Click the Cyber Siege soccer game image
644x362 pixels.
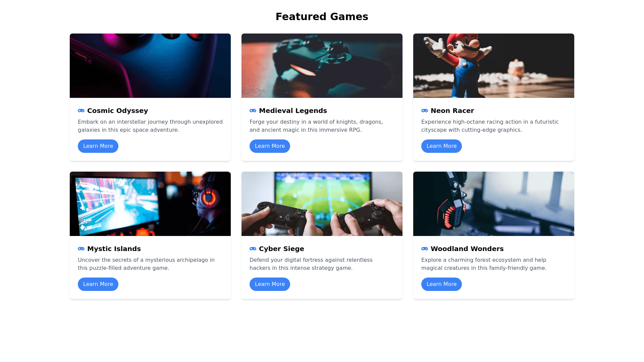click(322, 204)
